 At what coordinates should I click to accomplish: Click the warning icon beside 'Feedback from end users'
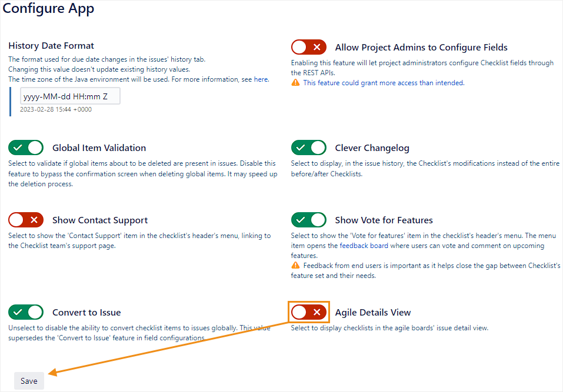295,266
